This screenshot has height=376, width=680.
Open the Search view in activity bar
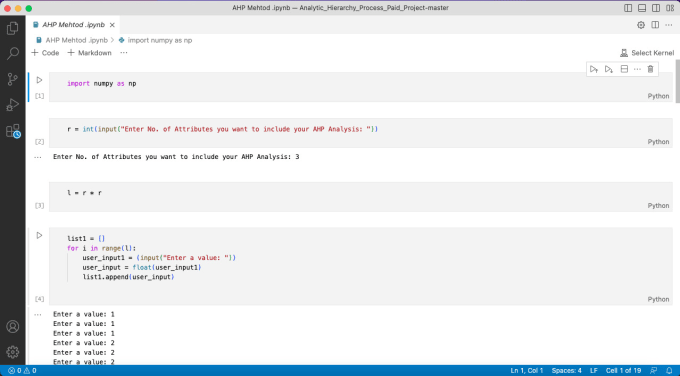point(13,54)
